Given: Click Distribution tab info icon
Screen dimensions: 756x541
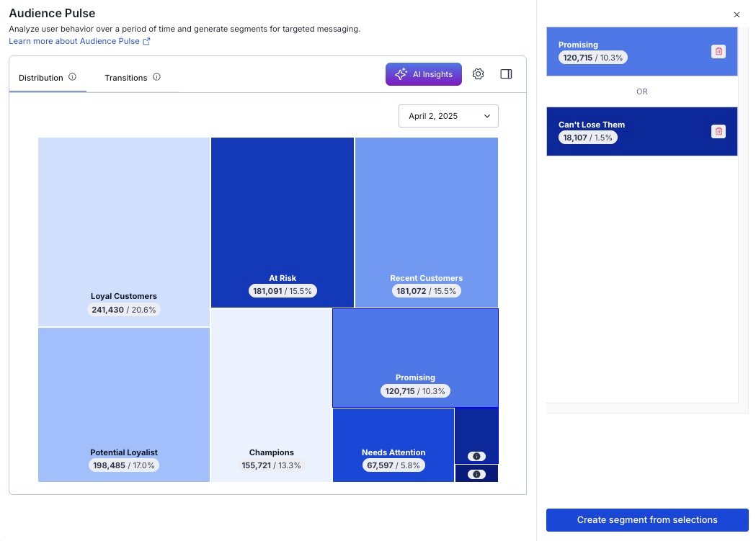Looking at the screenshot, I should point(72,77).
